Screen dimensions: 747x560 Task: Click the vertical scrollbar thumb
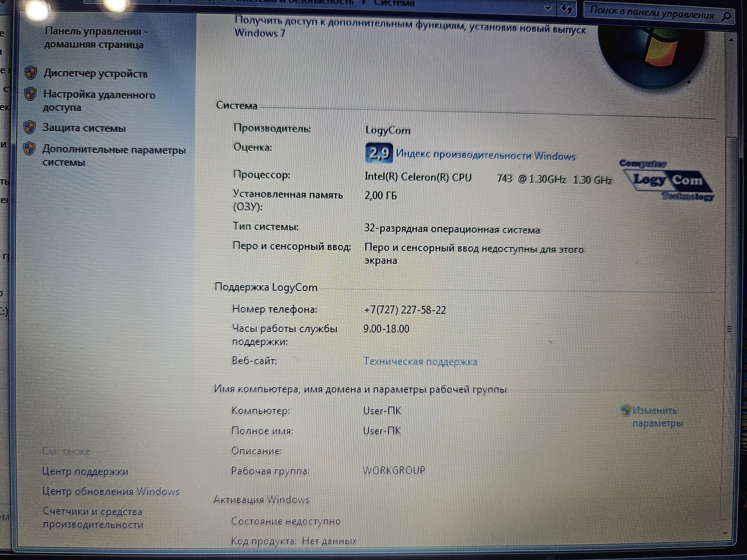[730, 329]
